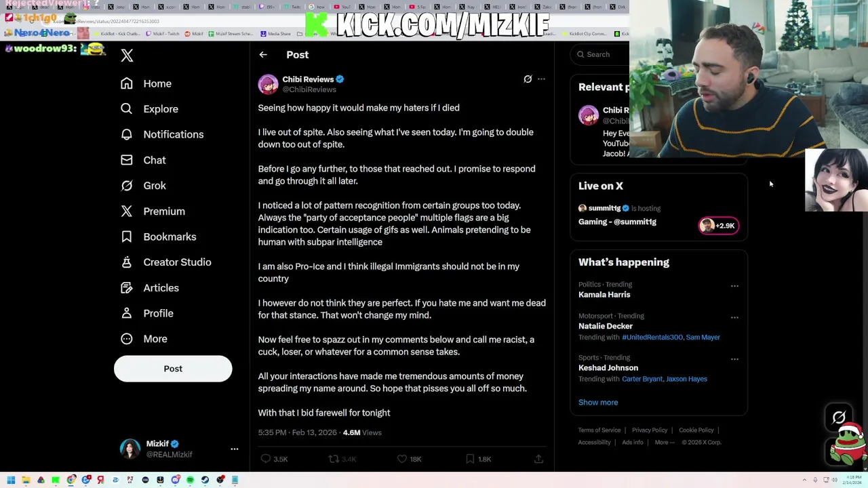Click the Grok explain icon on the post

tap(528, 79)
